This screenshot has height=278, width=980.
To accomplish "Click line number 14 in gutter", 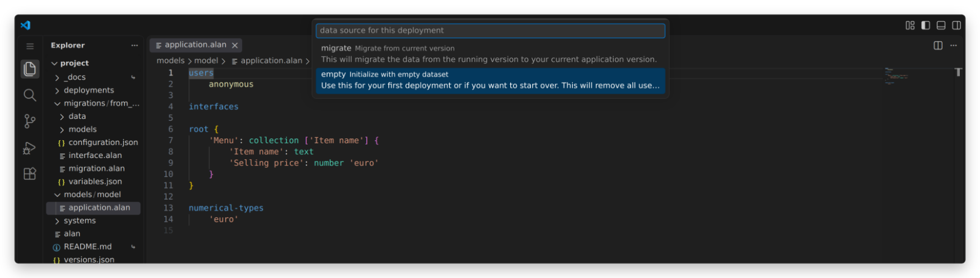I will 168,219.
